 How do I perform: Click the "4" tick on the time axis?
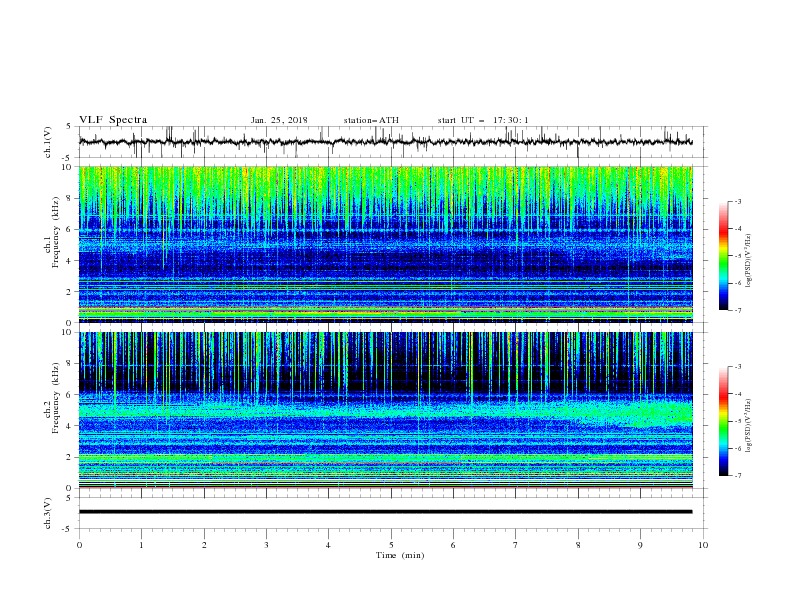point(328,545)
